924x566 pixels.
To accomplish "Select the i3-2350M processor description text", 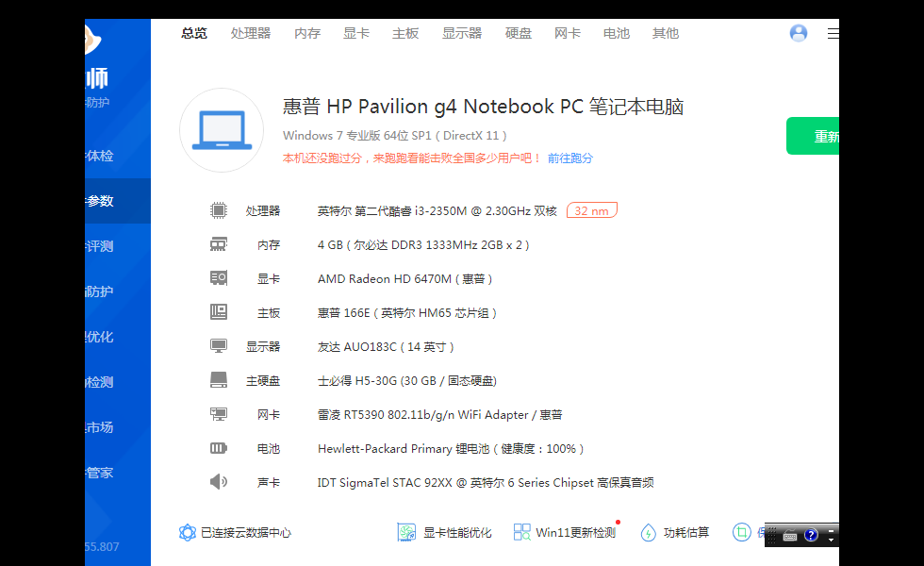I will pyautogui.click(x=437, y=211).
